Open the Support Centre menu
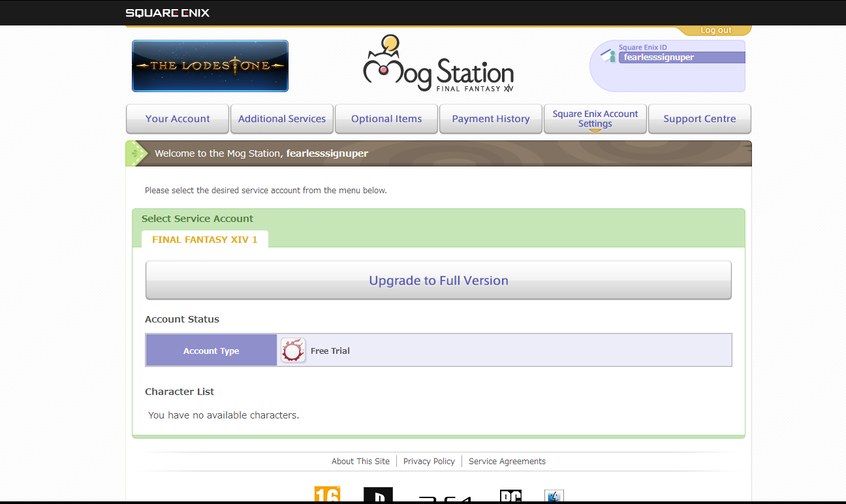 (700, 119)
